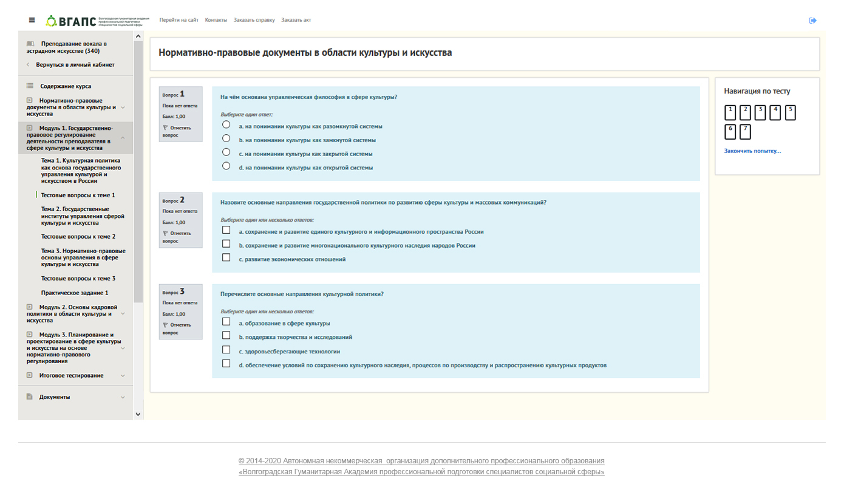Click the Содержание курса list icon

click(x=30, y=86)
